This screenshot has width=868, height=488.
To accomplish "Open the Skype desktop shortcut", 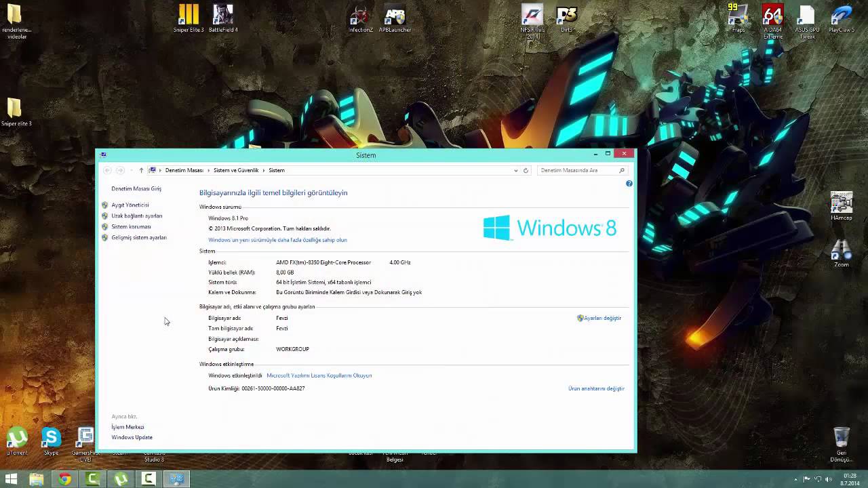I will click(51, 441).
